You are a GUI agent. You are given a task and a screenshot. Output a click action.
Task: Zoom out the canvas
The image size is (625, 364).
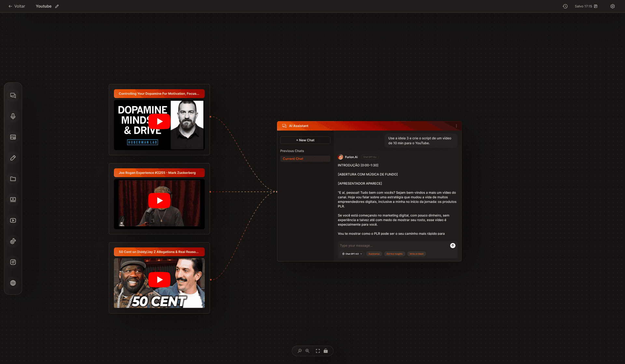pyautogui.click(x=300, y=351)
